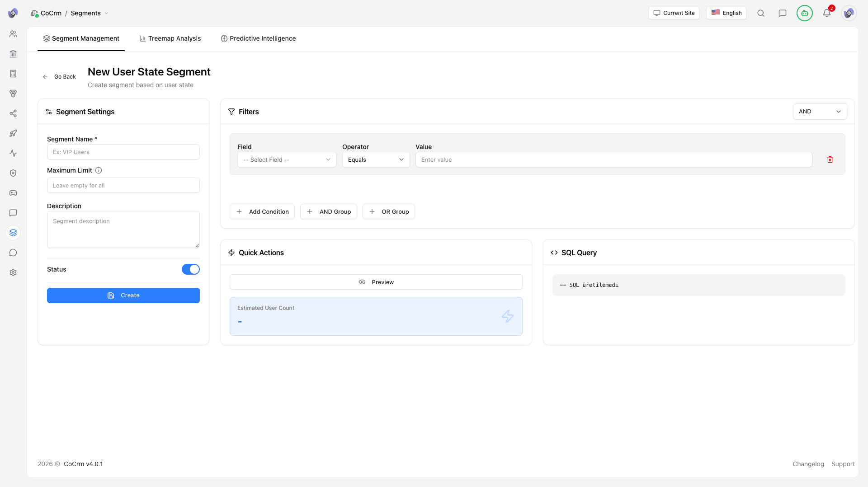Open the Field dropdown in Filters
868x487 pixels.
point(287,159)
